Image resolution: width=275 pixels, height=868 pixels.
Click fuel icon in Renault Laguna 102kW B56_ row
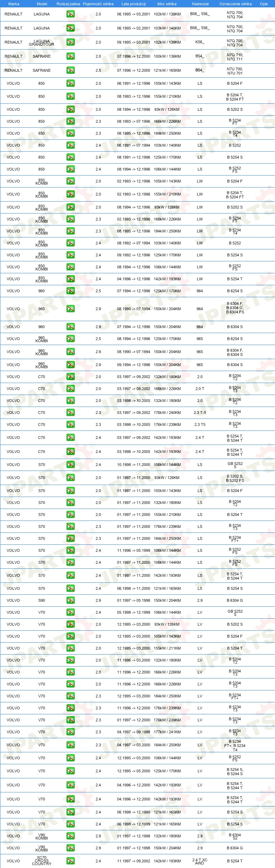coord(71,14)
